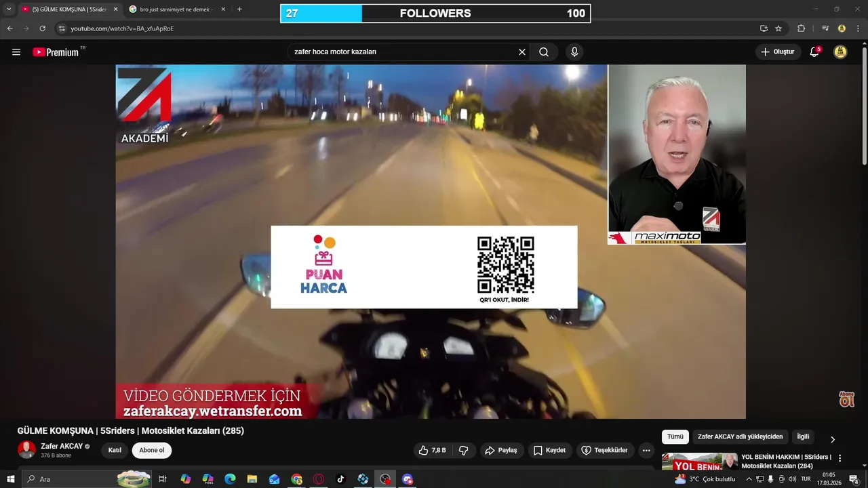868x488 pixels.
Task: Open the Windows notification center
Action: (854, 479)
